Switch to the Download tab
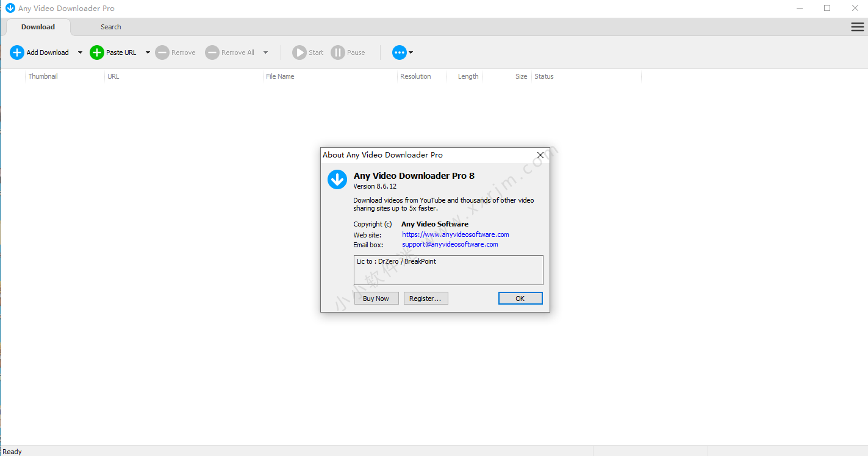The width and height of the screenshot is (868, 456). 38,27
